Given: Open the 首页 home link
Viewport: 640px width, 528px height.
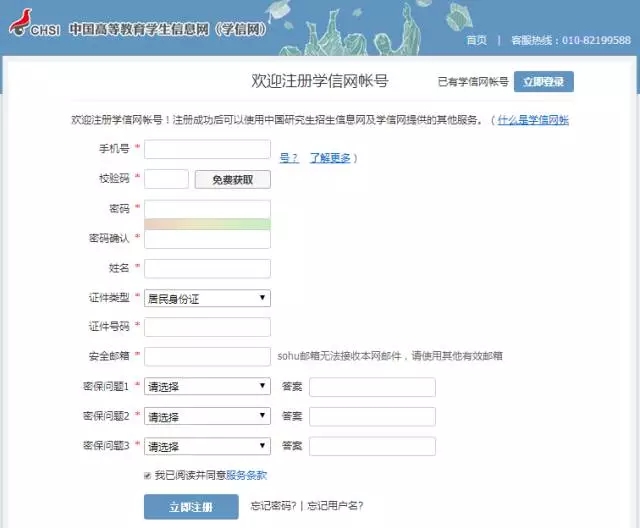Looking at the screenshot, I should [477, 40].
